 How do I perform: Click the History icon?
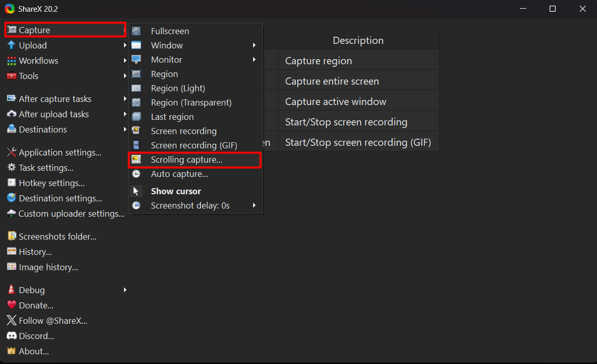(x=11, y=251)
